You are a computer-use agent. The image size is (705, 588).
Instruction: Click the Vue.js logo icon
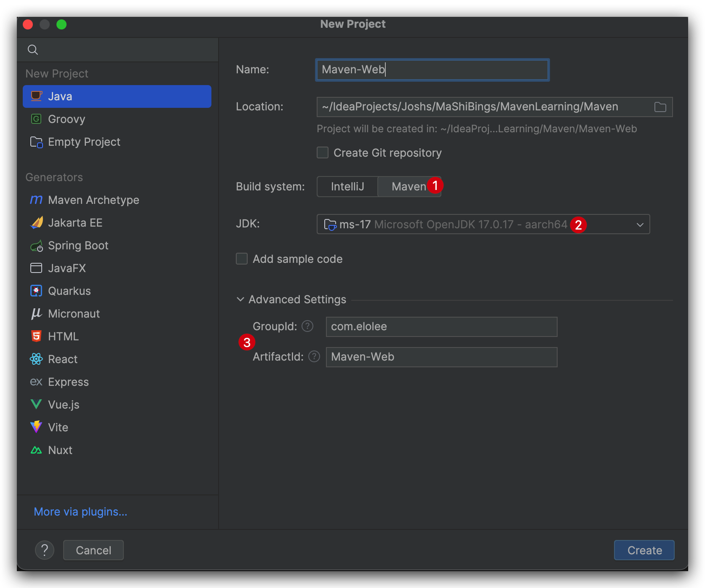[x=36, y=404]
